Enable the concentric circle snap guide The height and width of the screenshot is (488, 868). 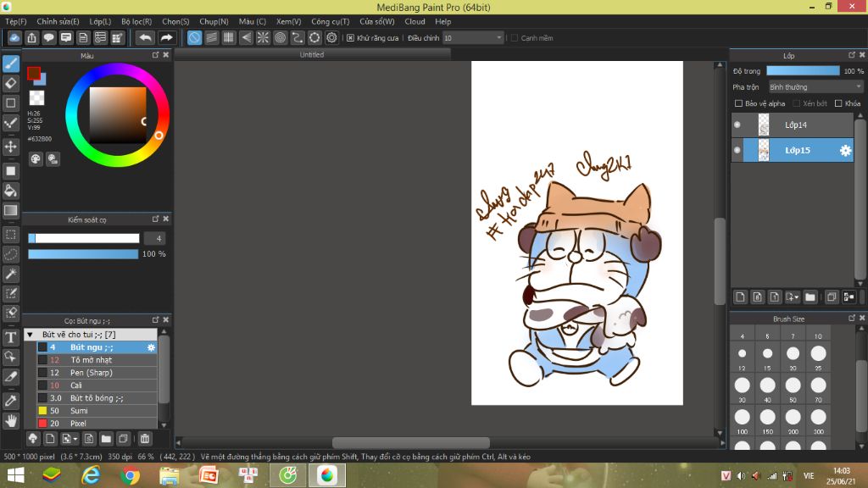click(280, 37)
